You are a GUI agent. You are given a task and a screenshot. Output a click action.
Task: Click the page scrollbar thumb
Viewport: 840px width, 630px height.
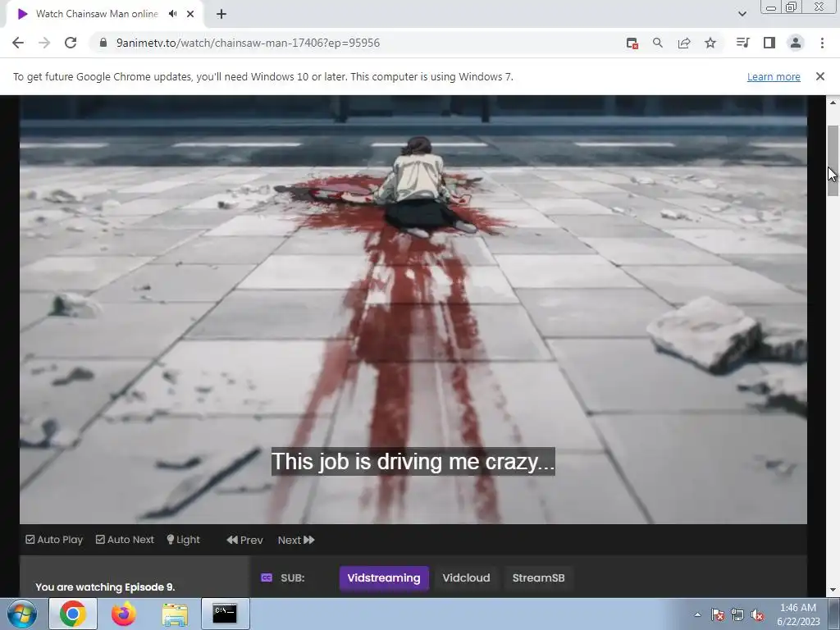[x=833, y=161]
